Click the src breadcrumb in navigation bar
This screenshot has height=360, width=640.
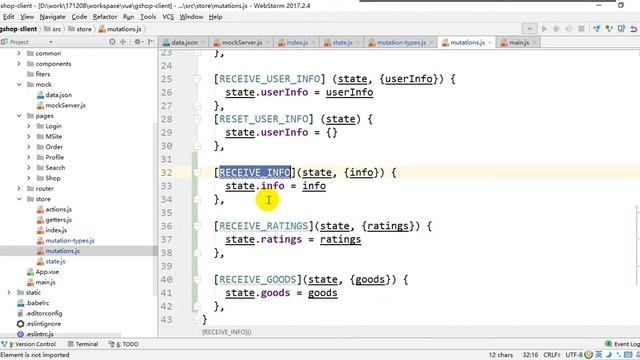point(53,29)
